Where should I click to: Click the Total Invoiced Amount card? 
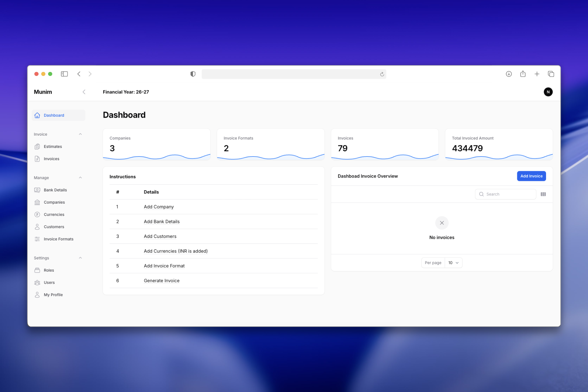point(499,144)
